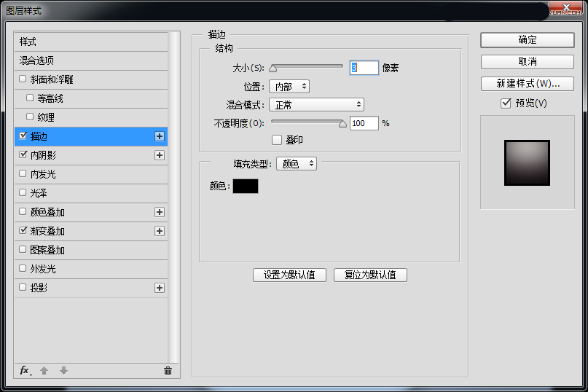The width and height of the screenshot is (588, 392).
Task: Enable the 斜面和浮雕 checkbox
Action: 23,79
